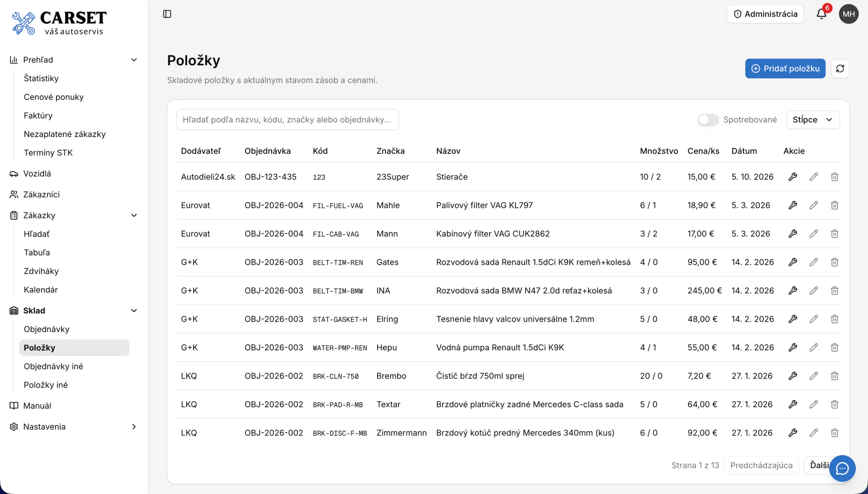Go to Zákazníci page
This screenshot has height=494, width=868.
(41, 194)
